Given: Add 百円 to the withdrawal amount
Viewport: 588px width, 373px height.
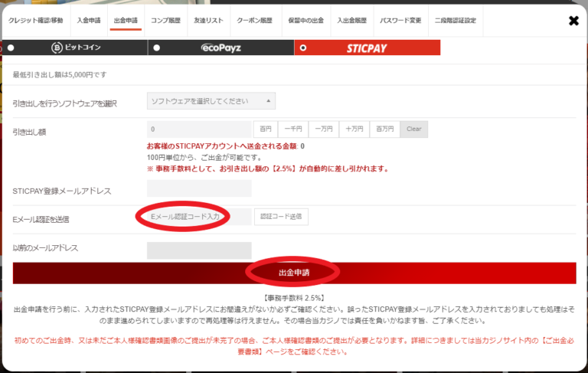Looking at the screenshot, I should [x=266, y=129].
